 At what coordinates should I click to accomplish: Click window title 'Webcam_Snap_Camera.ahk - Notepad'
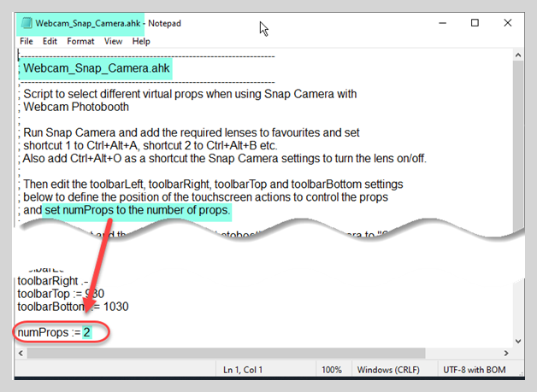point(109,23)
